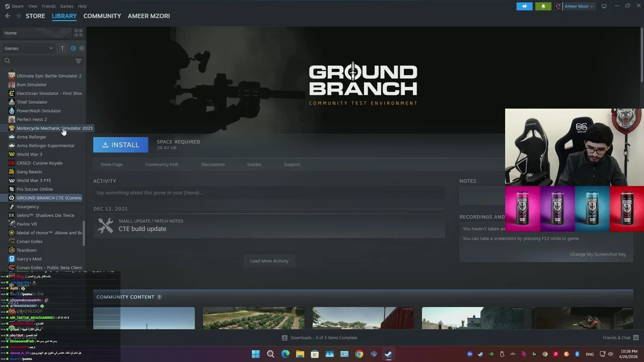
Task: Open Downloads status at the bottom
Action: pyautogui.click(x=319, y=338)
